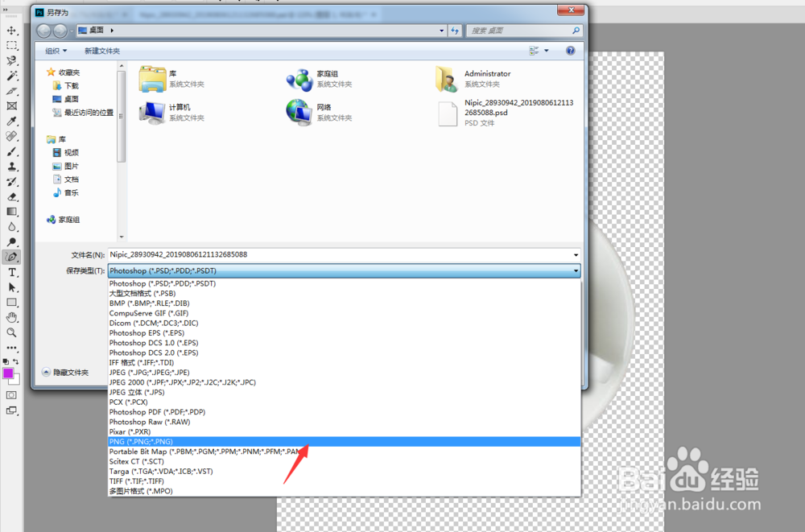Choose JPEG (*.JPG;*.JPEG;*.JPE) format

point(344,373)
